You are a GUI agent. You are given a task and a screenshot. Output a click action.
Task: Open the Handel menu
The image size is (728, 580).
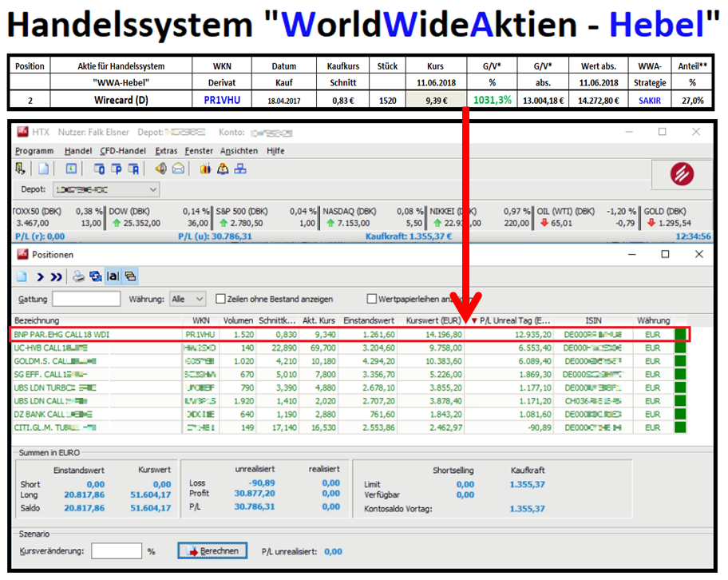[78, 150]
